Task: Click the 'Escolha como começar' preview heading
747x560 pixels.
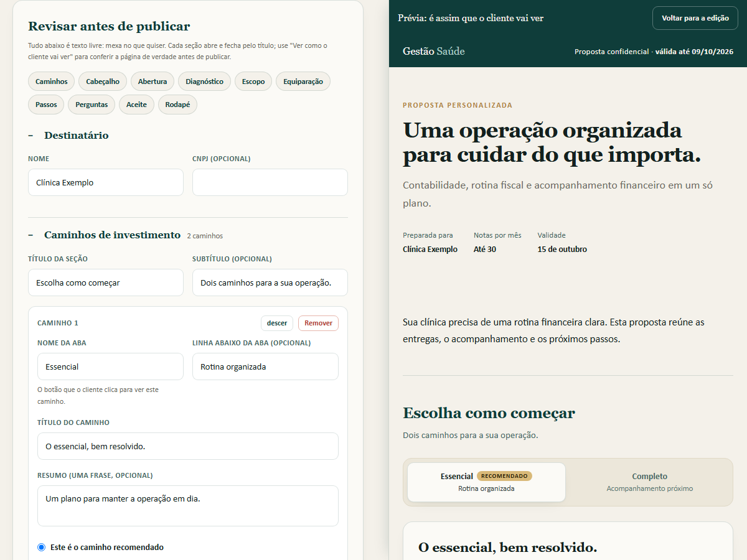Action: pos(489,413)
